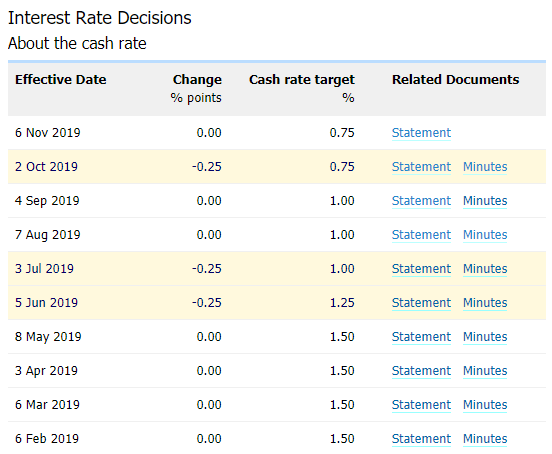Select the '3 Apr 2019' date cell

pyautogui.click(x=46, y=371)
